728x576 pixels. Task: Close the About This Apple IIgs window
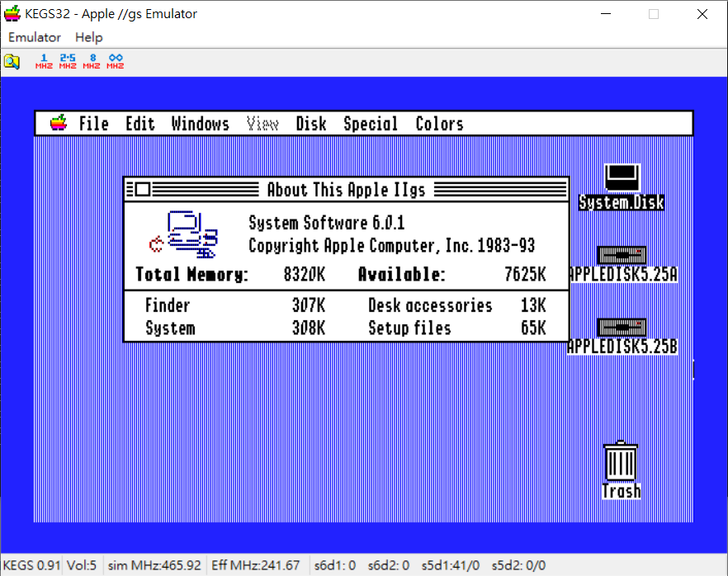click(x=143, y=189)
